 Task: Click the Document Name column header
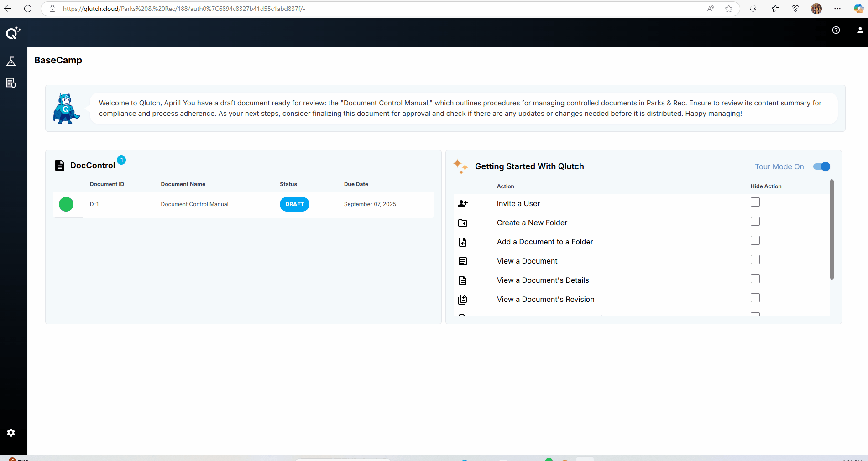click(x=183, y=184)
